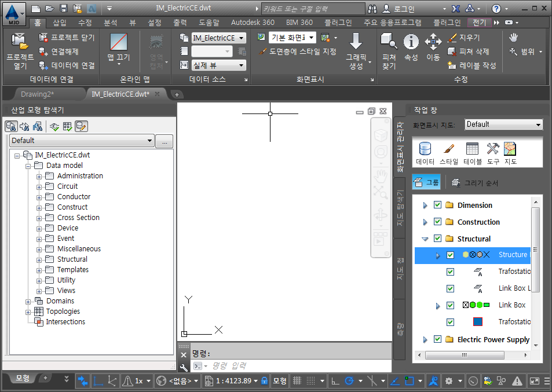Open IM_ElectricCE data source dropdown
Screen dimensions: 552x392
point(218,38)
